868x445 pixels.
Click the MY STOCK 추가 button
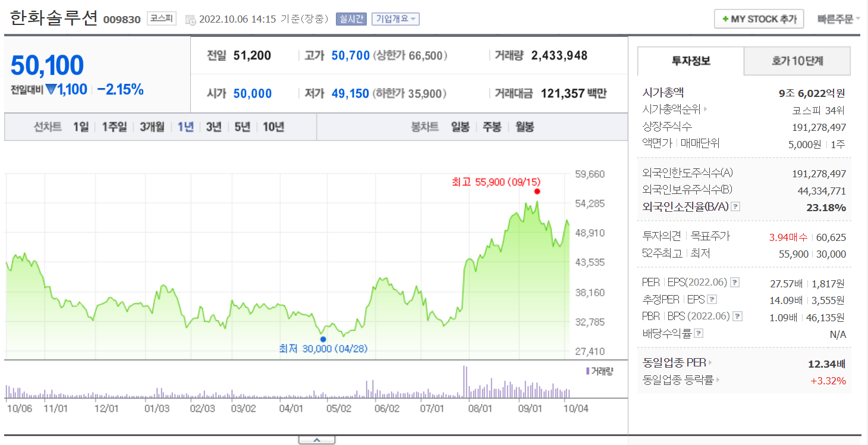click(759, 19)
